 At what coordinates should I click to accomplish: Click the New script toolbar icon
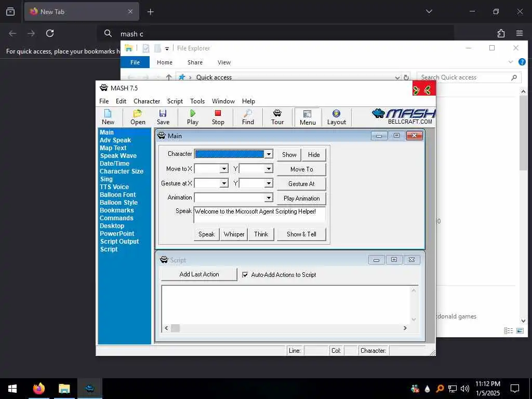108,117
